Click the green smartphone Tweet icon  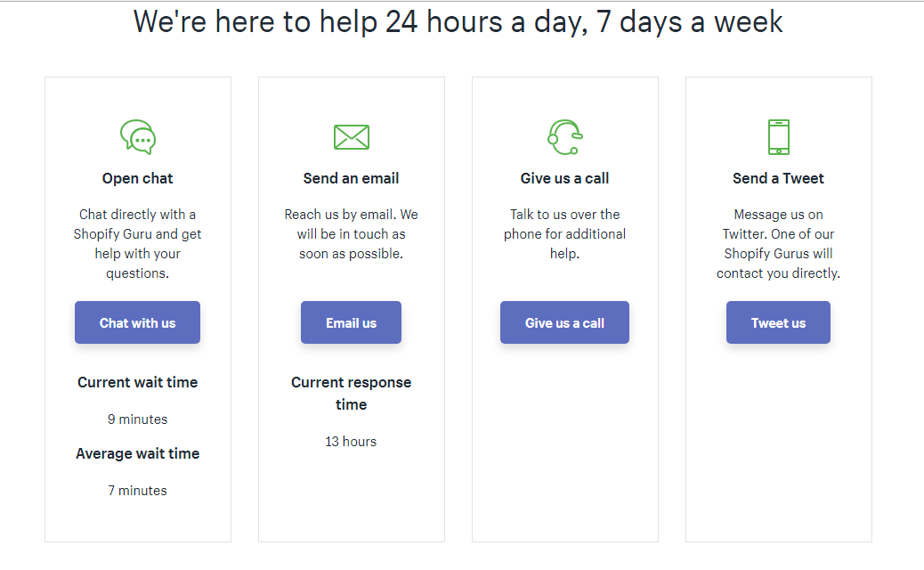(x=778, y=137)
